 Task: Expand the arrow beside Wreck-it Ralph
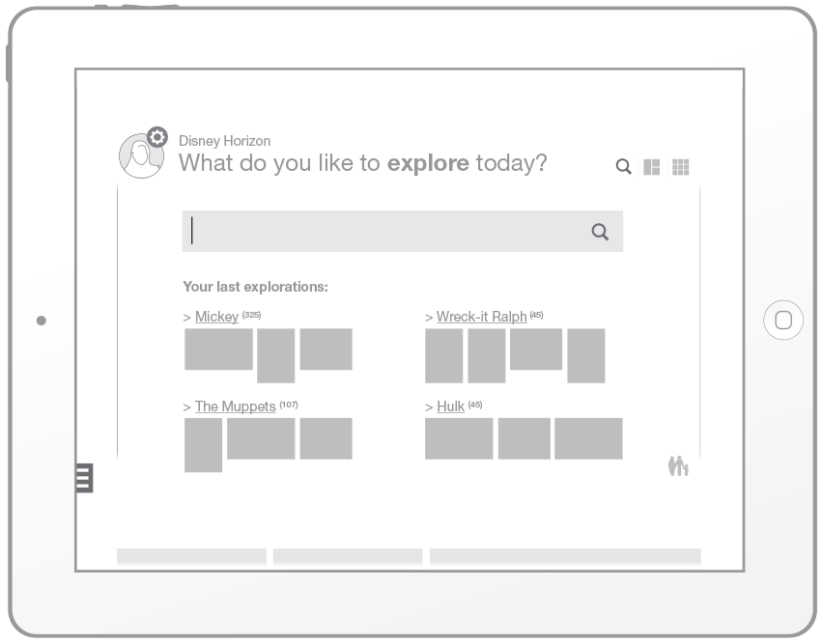click(429, 318)
